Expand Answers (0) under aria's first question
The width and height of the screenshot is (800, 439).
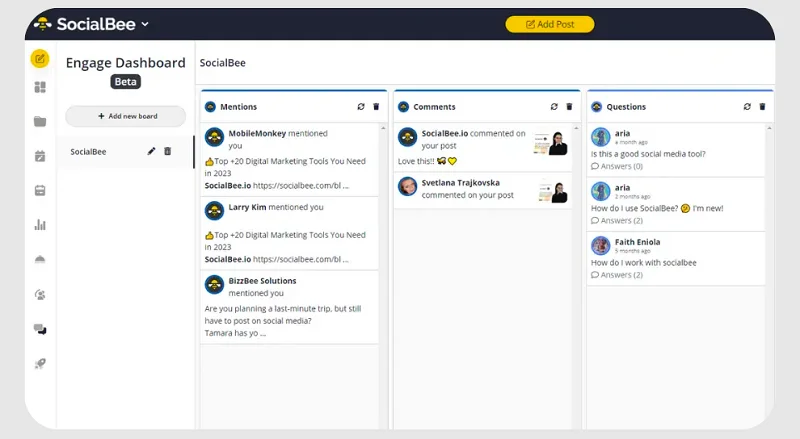(617, 166)
